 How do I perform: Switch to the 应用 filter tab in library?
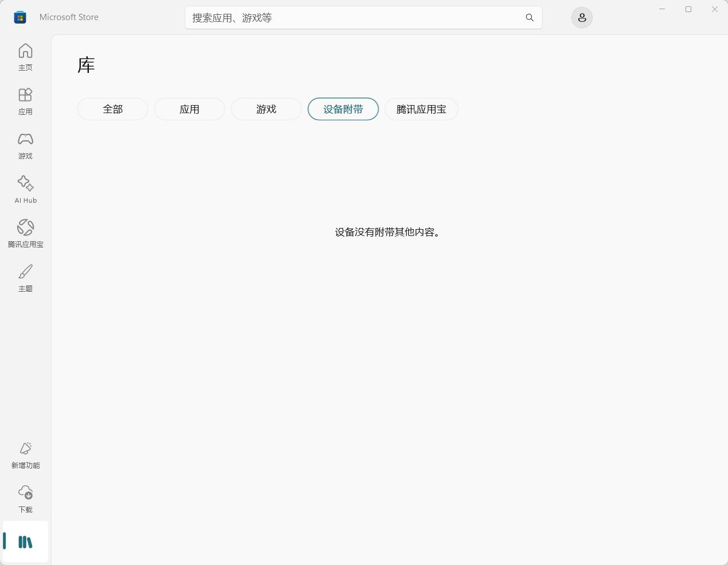[x=189, y=109]
